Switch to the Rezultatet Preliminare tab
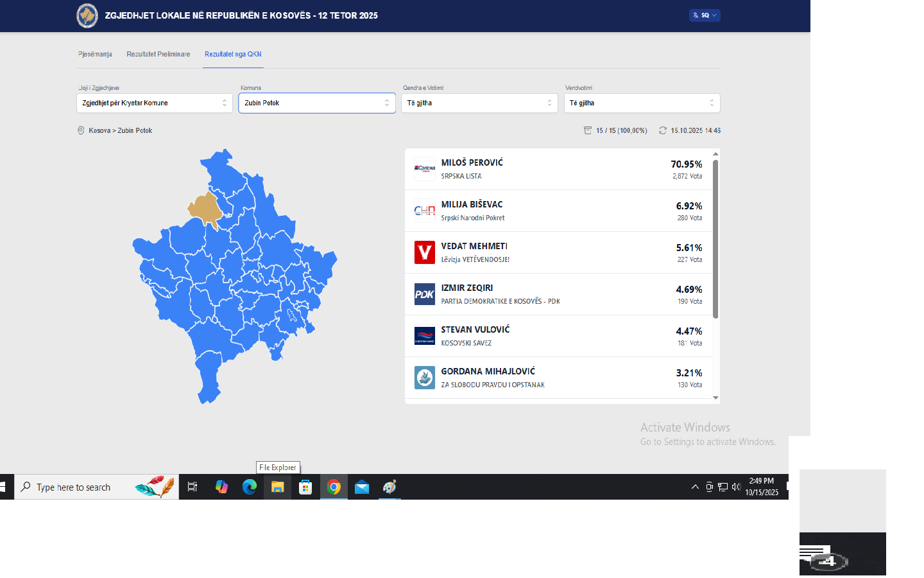The image size is (924, 578). (x=158, y=54)
